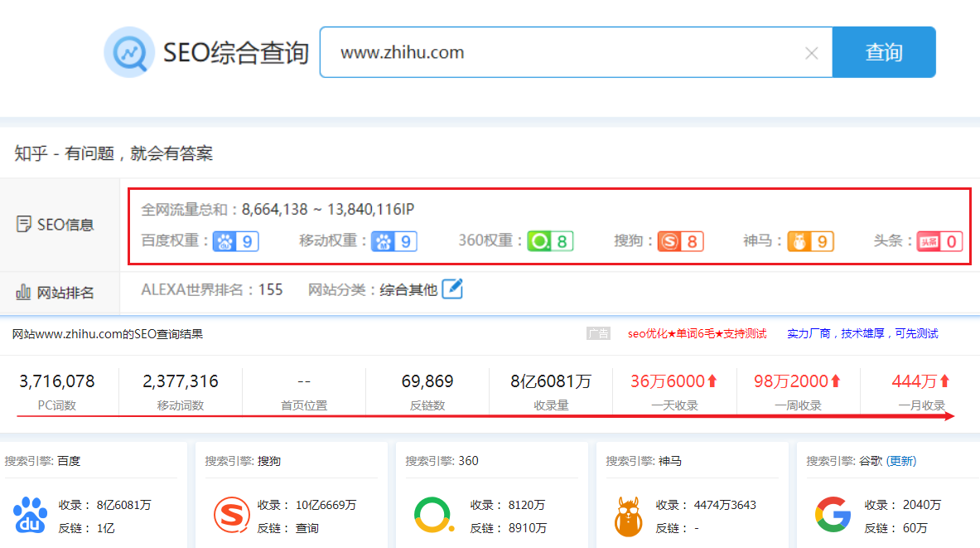Click Sogou 收录 10亿6669万 value
The image size is (980, 548).
pyautogui.click(x=326, y=505)
